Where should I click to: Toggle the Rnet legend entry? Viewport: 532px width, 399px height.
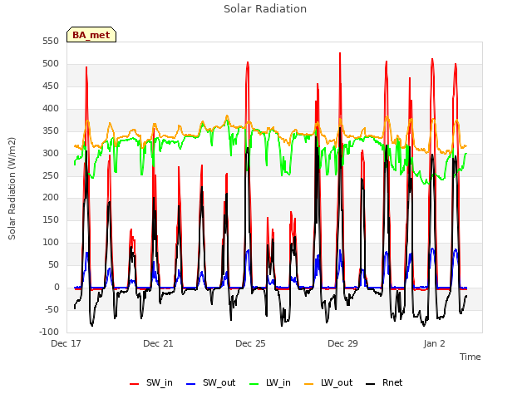click(384, 383)
